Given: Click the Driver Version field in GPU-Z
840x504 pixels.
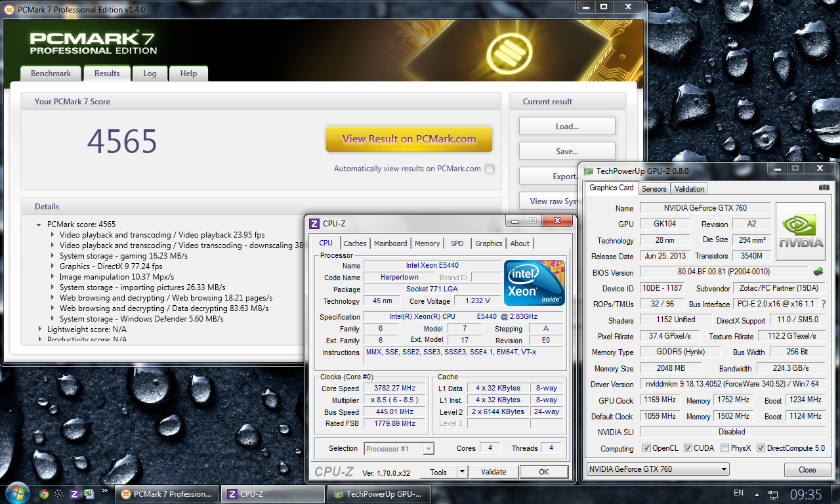Looking at the screenshot, I should 732,385.
